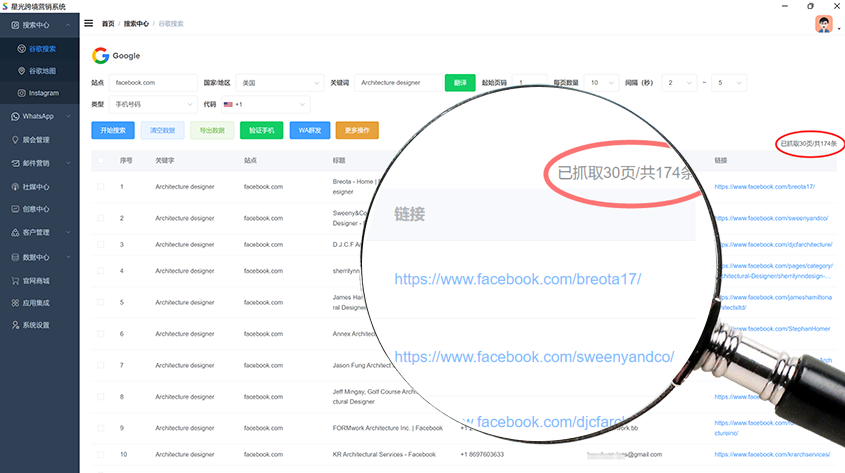Check the checkbox for row 2
This screenshot has height=473, width=845.
100,218
